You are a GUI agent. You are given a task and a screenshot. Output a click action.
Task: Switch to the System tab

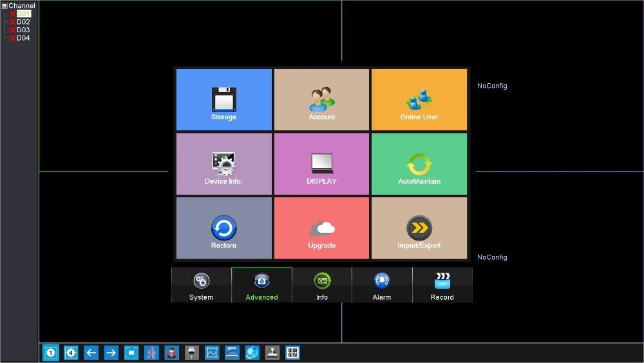tap(201, 285)
